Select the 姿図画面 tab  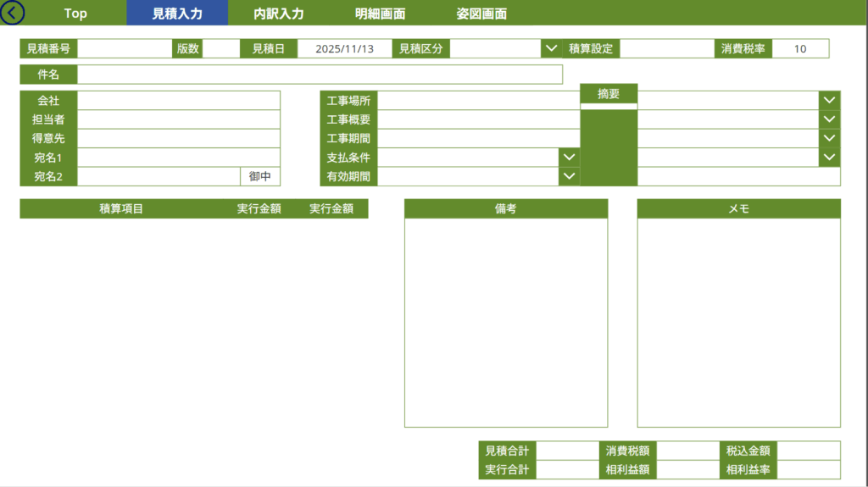(x=481, y=14)
